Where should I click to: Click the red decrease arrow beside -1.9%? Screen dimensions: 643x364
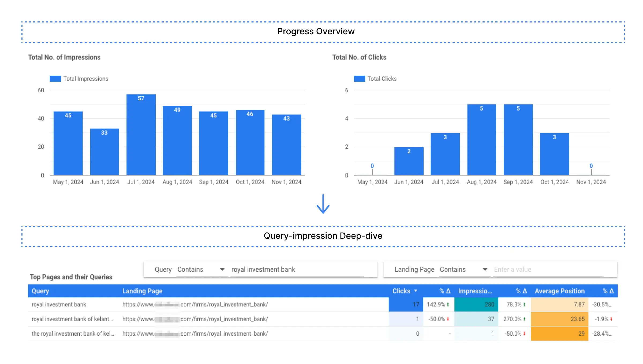click(x=611, y=318)
